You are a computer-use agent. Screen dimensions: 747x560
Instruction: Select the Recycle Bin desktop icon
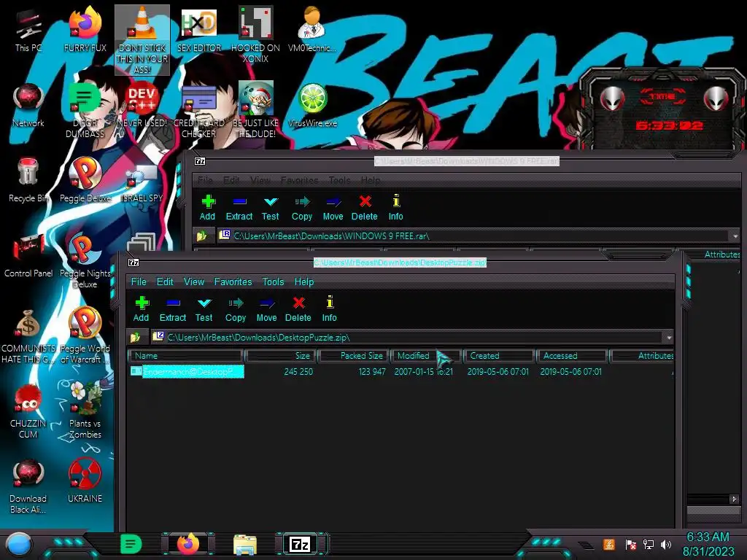click(28, 181)
